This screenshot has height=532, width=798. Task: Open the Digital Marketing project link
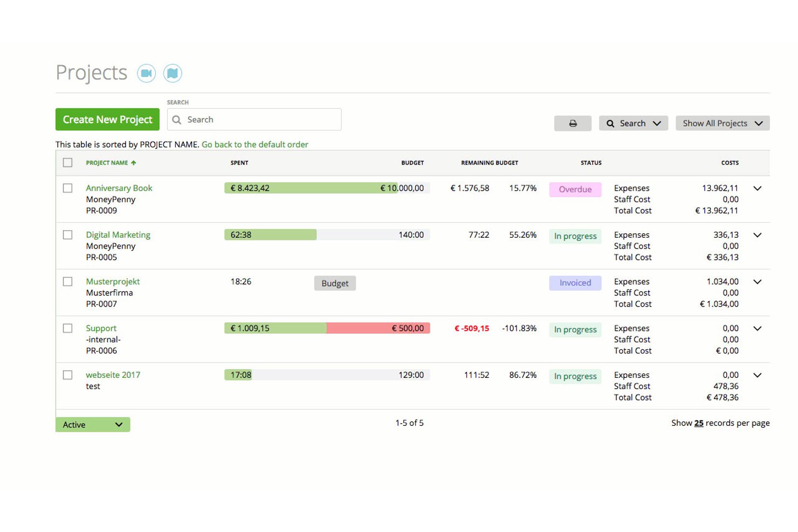coord(118,235)
